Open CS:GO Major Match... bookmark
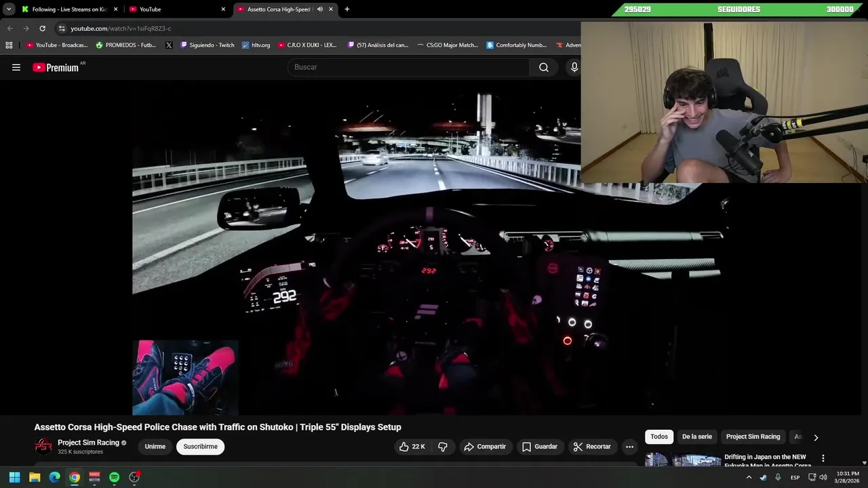This screenshot has width=868, height=488. click(x=448, y=45)
